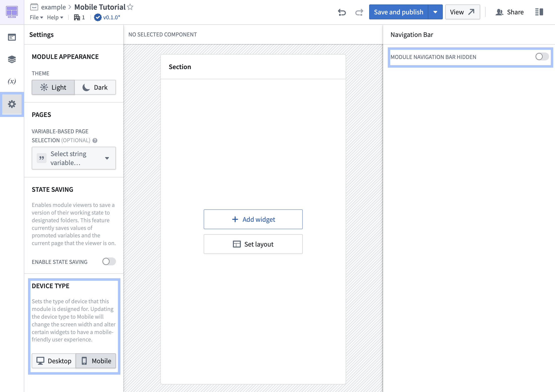
Task: Click the Navigation Bar panel heading
Action: tap(412, 35)
